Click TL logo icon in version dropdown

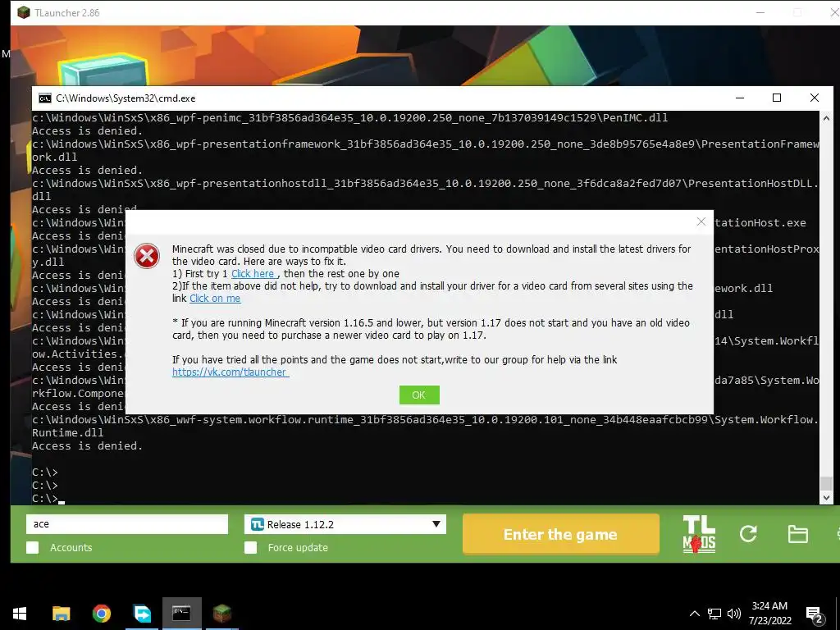point(257,524)
